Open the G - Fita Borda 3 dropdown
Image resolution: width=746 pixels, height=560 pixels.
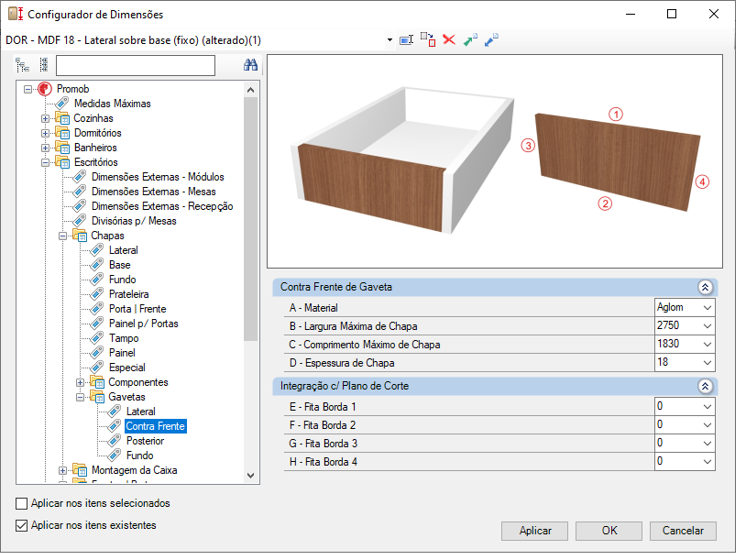coord(708,444)
